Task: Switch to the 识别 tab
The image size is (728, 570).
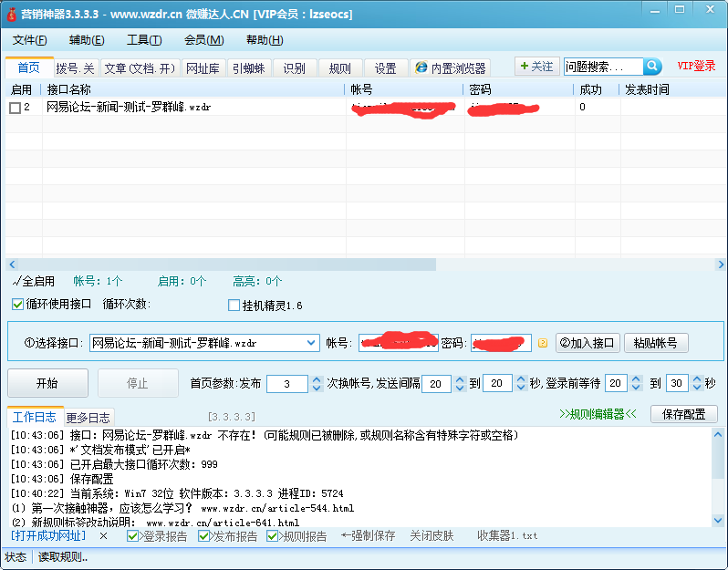Action: point(295,68)
